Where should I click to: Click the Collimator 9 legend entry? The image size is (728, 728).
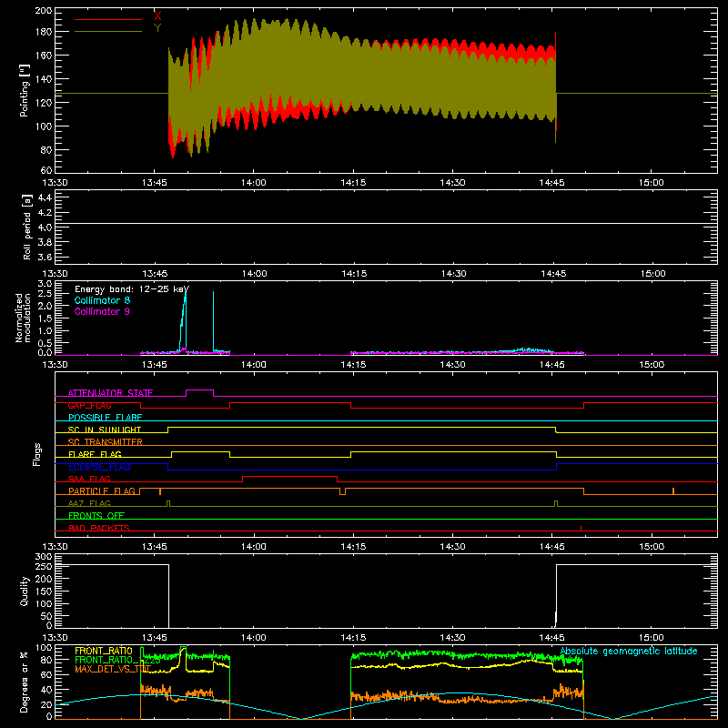(102, 311)
